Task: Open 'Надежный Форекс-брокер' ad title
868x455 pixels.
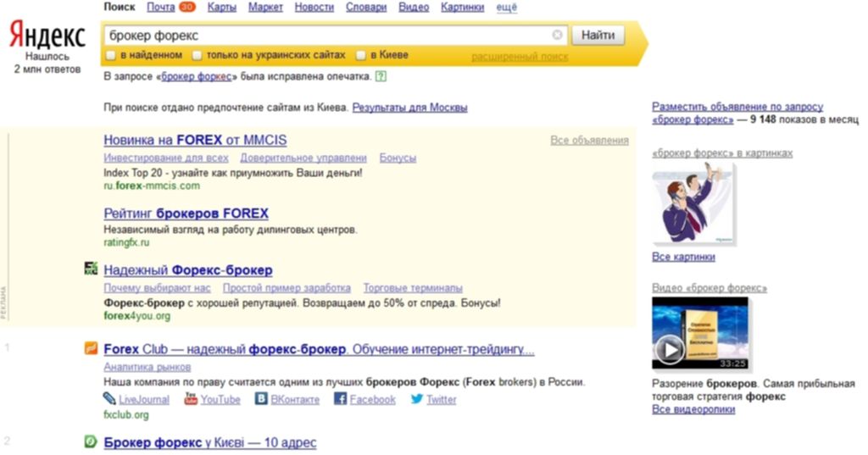Action: coord(187,270)
